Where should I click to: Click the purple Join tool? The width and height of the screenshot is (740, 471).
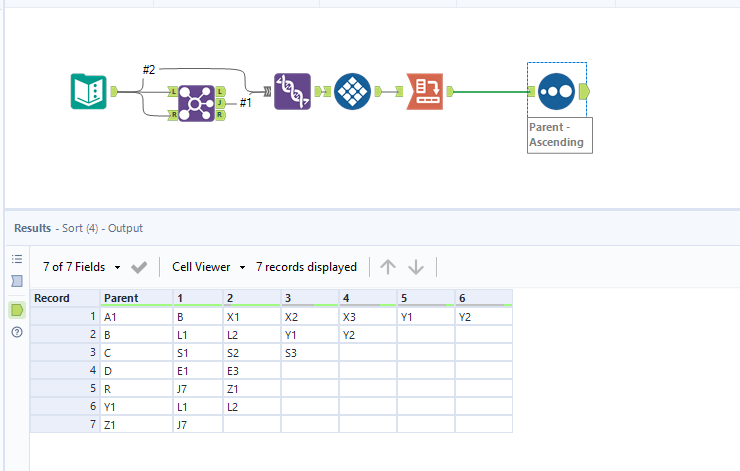(x=196, y=103)
